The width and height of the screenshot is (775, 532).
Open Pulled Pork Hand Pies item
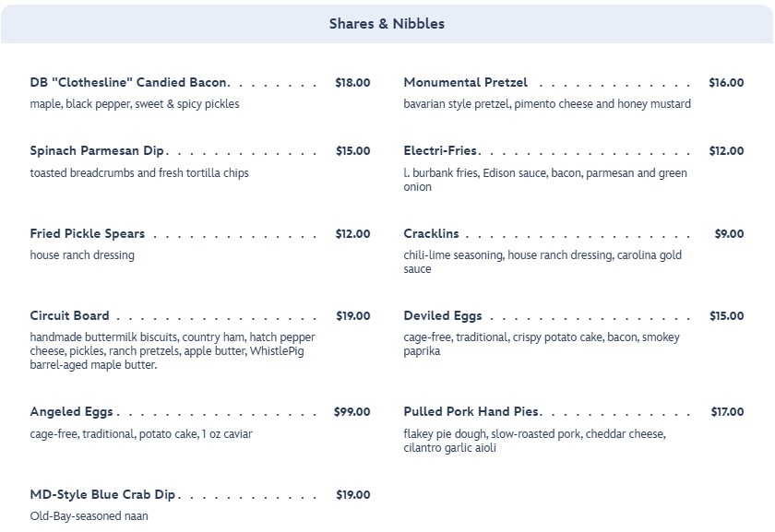(x=471, y=412)
